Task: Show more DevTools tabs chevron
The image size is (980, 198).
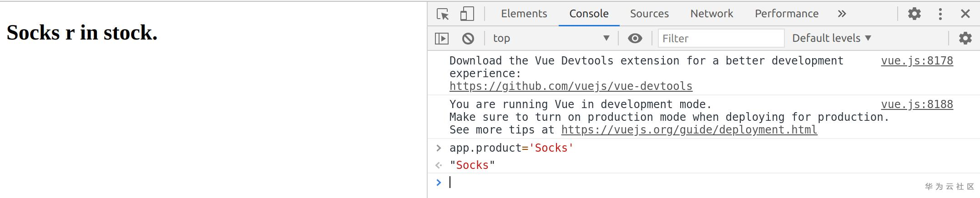Action: 842,14
